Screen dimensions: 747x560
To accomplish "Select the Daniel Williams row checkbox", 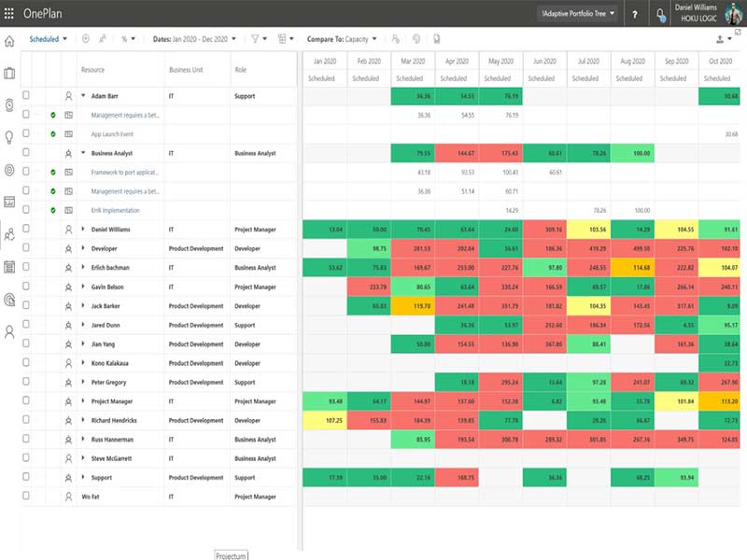I will [27, 229].
